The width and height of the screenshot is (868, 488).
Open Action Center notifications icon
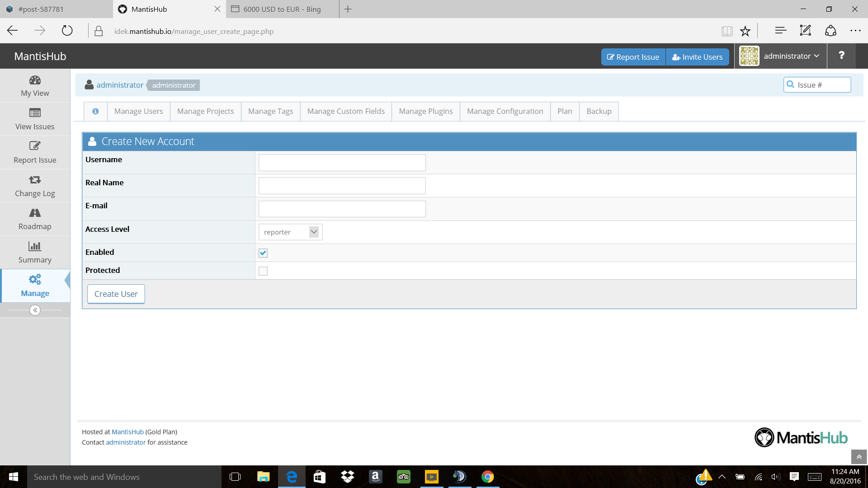(794, 477)
